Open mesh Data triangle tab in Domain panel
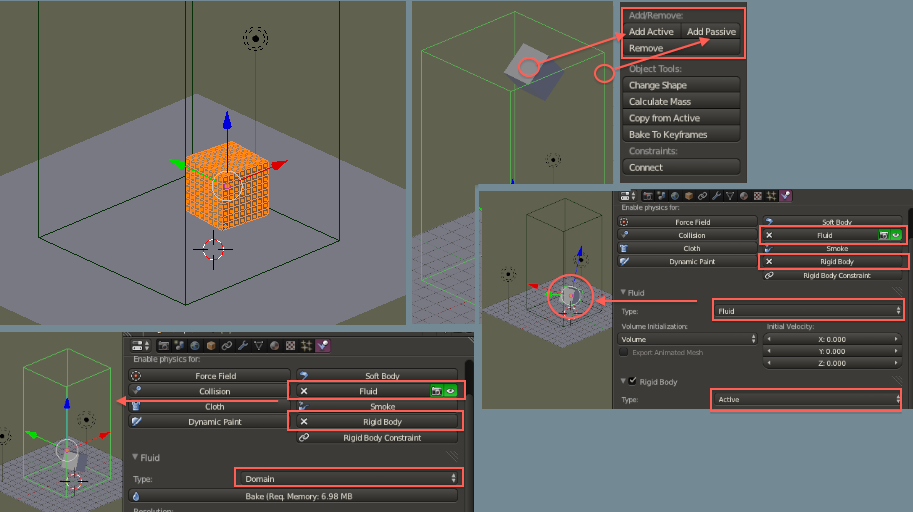Viewport: 913px width, 512px height. [x=259, y=345]
